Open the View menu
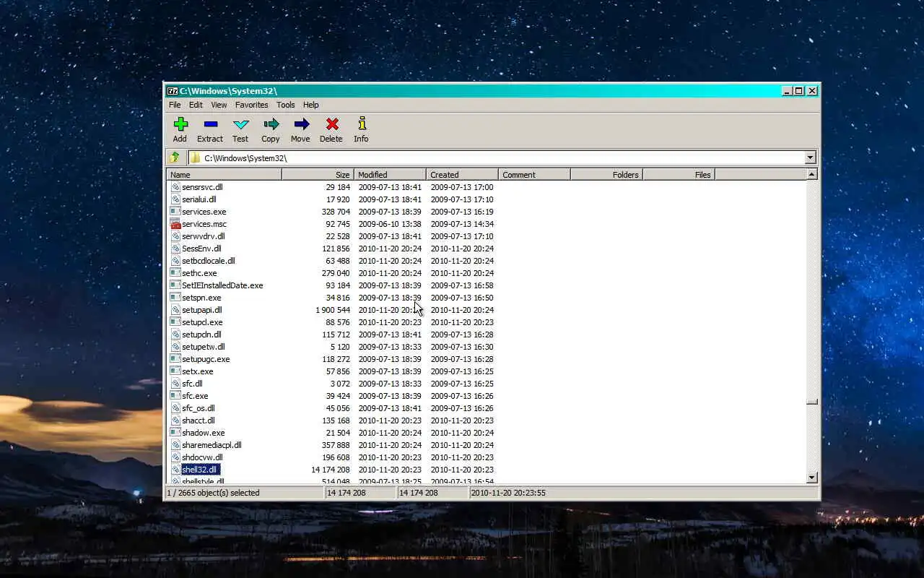Viewport: 924px width, 578px height. 219,105
